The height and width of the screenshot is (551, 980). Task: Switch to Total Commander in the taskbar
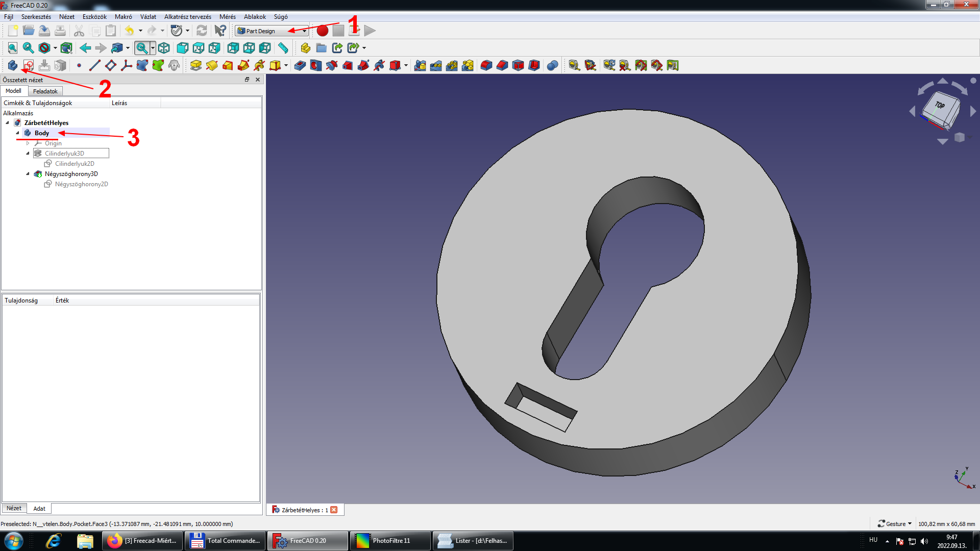(x=226, y=541)
